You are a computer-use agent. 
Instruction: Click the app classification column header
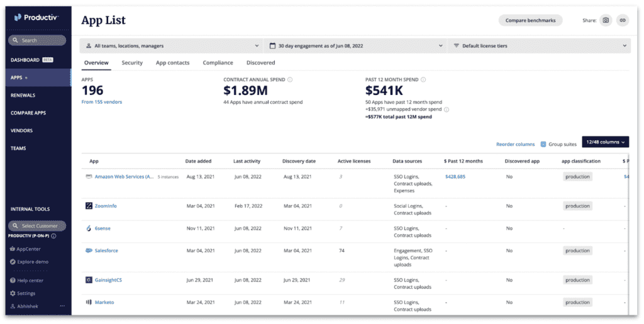click(580, 161)
